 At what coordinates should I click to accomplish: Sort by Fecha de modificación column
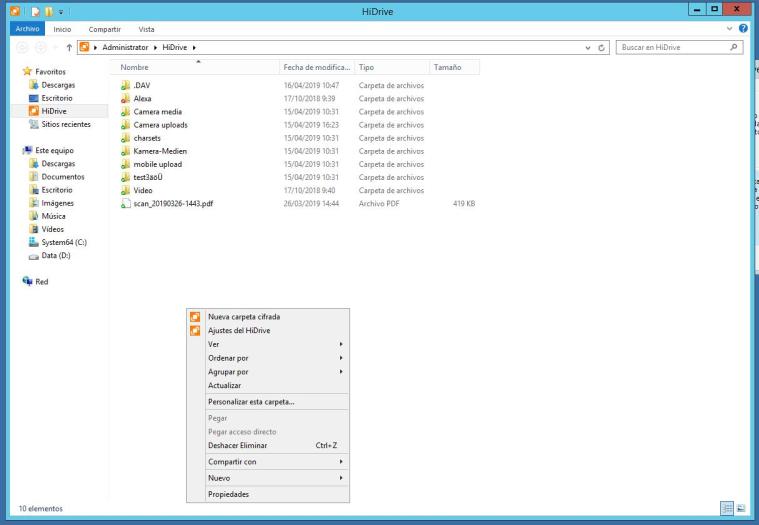pos(317,67)
